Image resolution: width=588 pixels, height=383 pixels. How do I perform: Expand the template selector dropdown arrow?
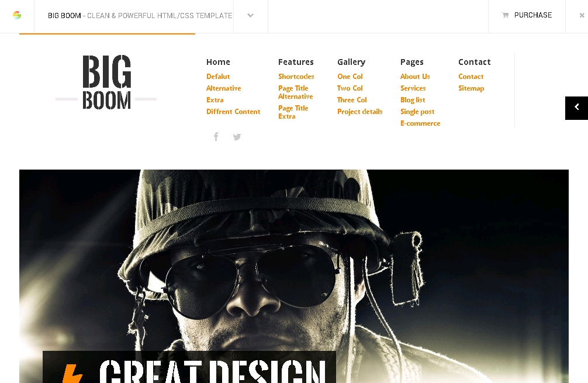pos(250,16)
